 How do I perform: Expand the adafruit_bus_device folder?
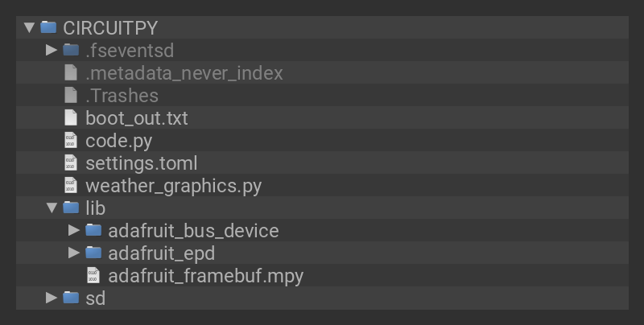tap(75, 231)
